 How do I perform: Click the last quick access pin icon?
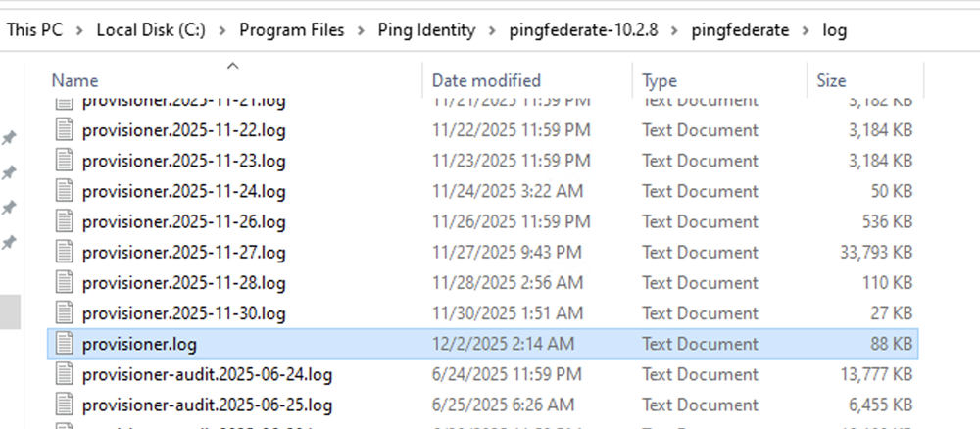(x=9, y=242)
